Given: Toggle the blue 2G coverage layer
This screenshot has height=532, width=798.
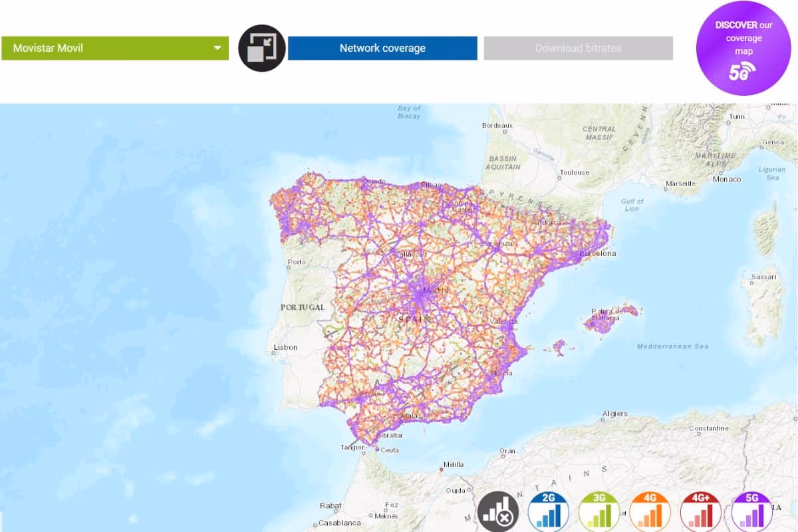Looking at the screenshot, I should (x=549, y=513).
